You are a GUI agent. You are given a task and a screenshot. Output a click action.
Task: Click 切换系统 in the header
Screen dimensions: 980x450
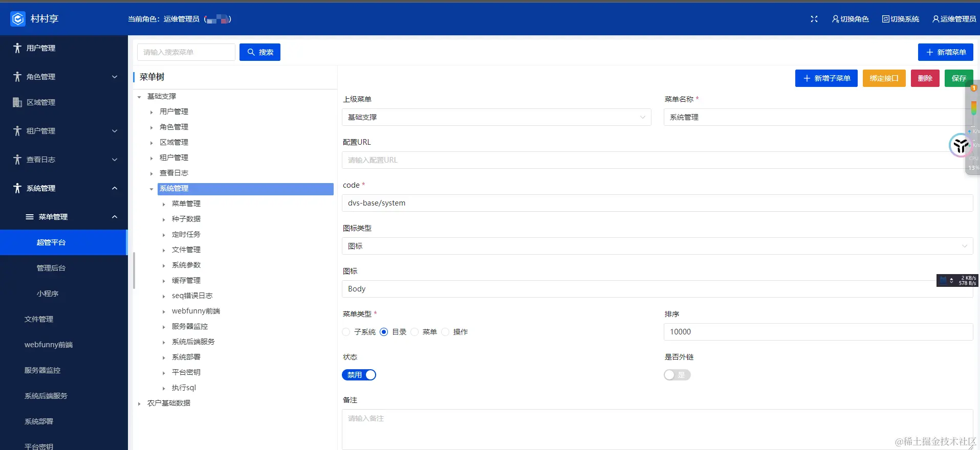pyautogui.click(x=901, y=19)
